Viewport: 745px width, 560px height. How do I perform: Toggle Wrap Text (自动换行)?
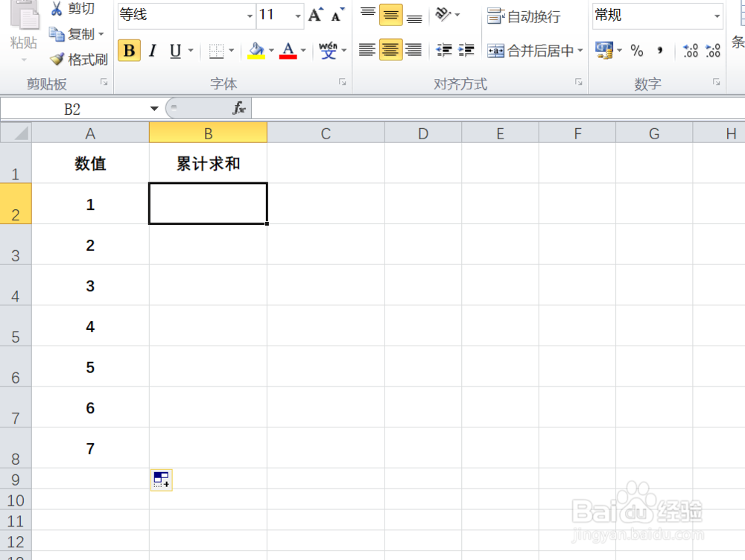(524, 16)
